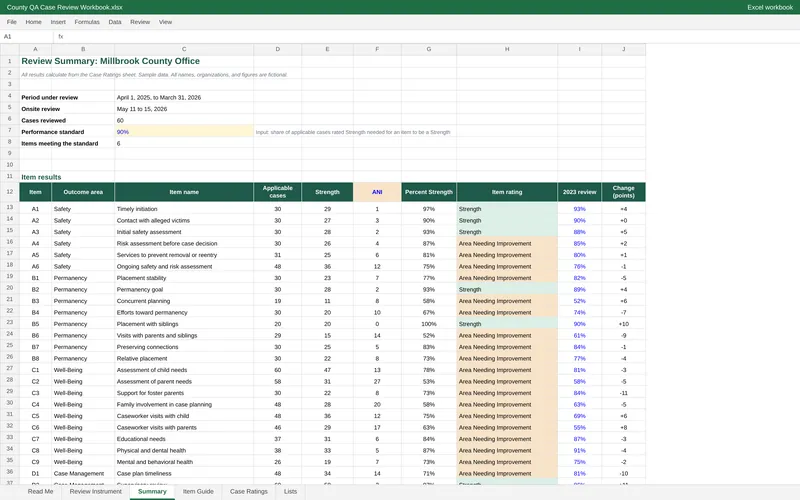Select column C header
The height and width of the screenshot is (500, 800).
click(x=184, y=49)
